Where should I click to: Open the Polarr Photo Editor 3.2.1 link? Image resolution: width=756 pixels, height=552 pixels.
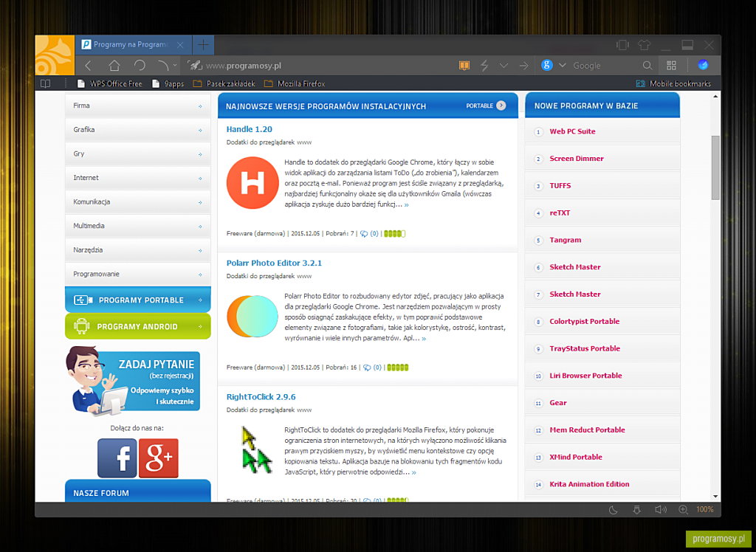(x=274, y=263)
